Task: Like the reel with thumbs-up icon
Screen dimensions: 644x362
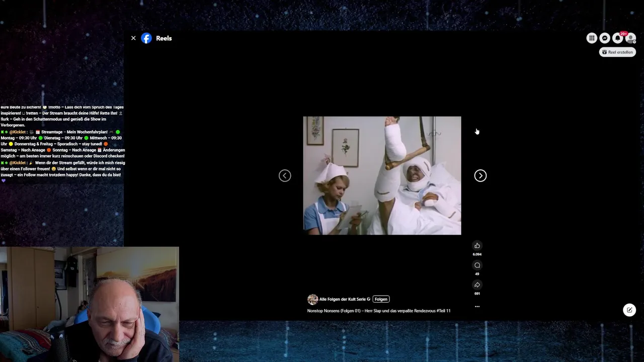Action: click(477, 245)
